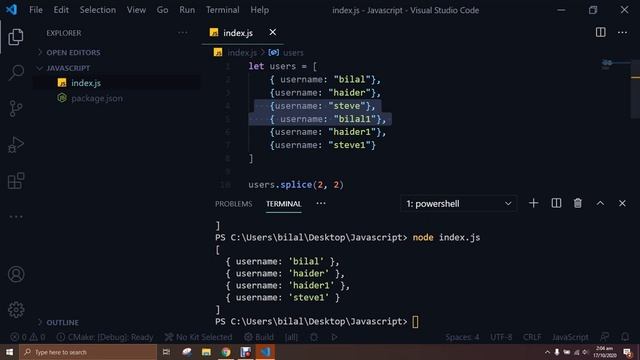The width and height of the screenshot is (640, 360).
Task: Click No Kit Selected in status bar
Action: click(198, 337)
